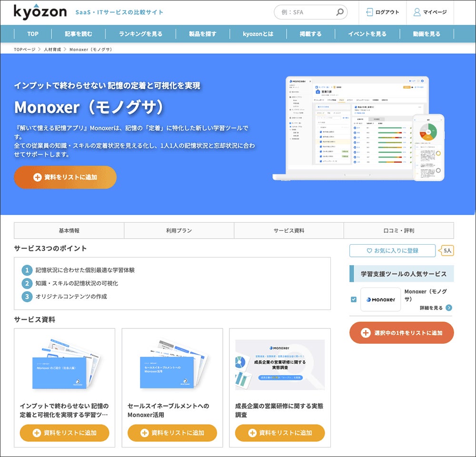Click point 2 知識・スキルの記憶状況の可視化
Viewport: 476px width, 457px height.
(77, 283)
